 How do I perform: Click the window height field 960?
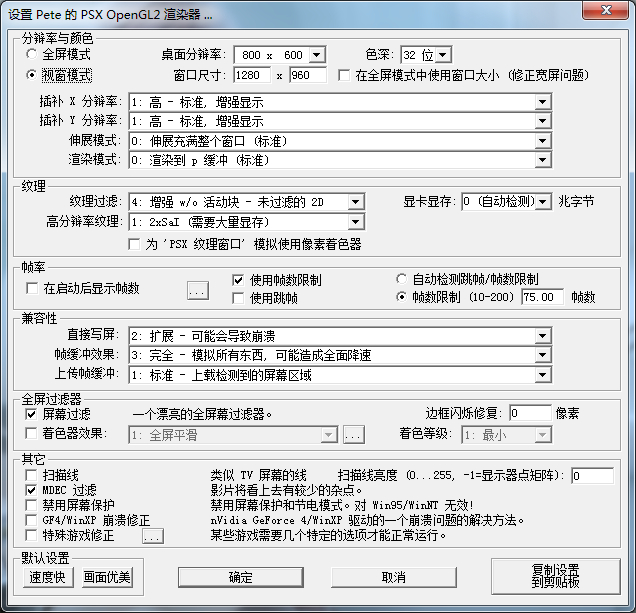tap(308, 75)
